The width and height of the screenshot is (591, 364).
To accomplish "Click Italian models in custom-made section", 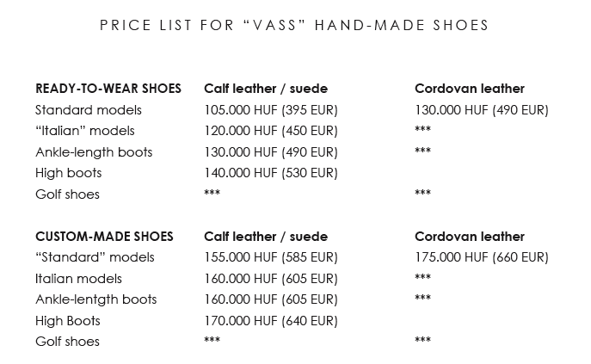I will click(78, 279).
